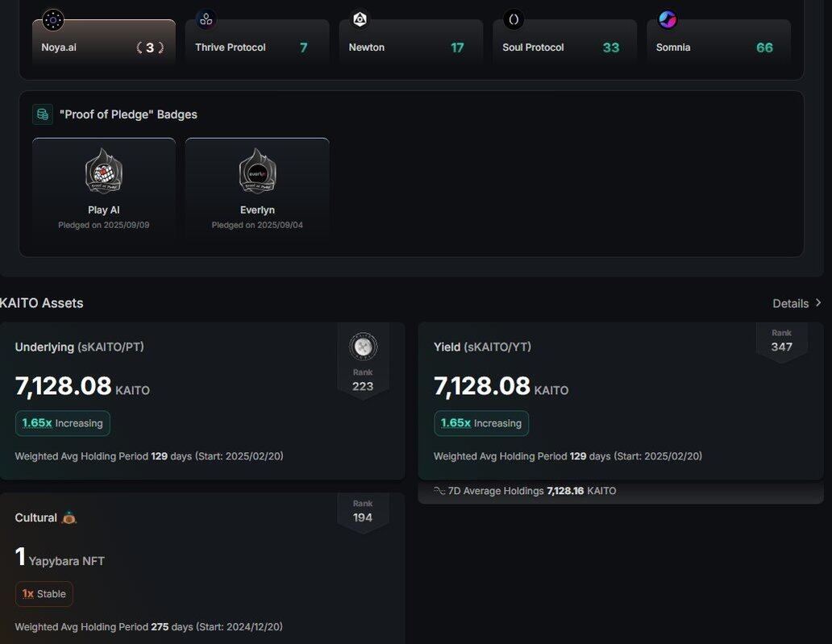Click the Everlyn badge emblem
Screen dimensions: 832x644
coord(257,171)
